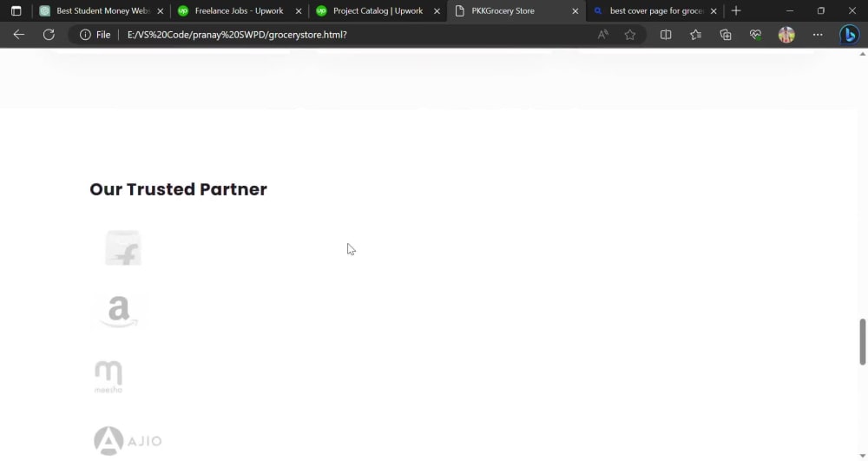Switch to Freelance Jobs - Upwork tab
This screenshot has width=868, height=461.
click(x=240, y=10)
